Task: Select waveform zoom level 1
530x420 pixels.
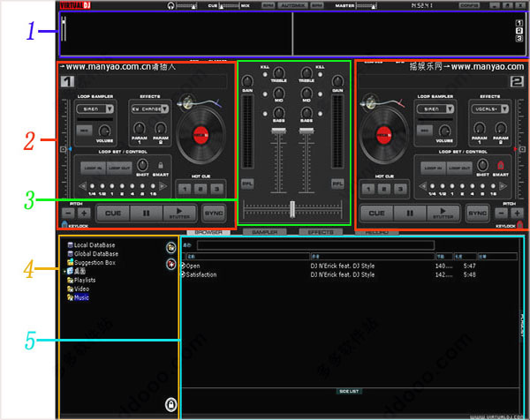Action: (519, 23)
